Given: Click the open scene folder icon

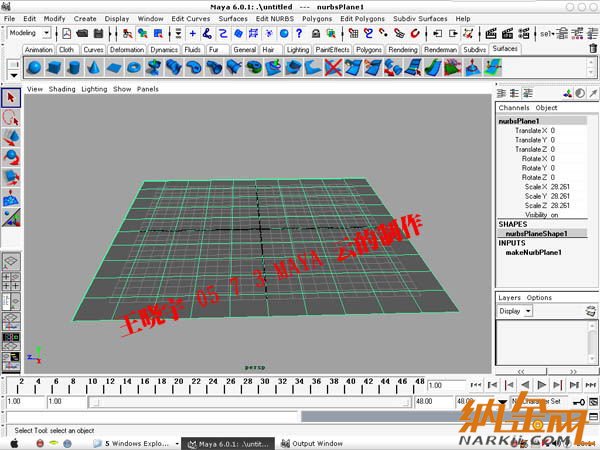Looking at the screenshot, I should 82,34.
